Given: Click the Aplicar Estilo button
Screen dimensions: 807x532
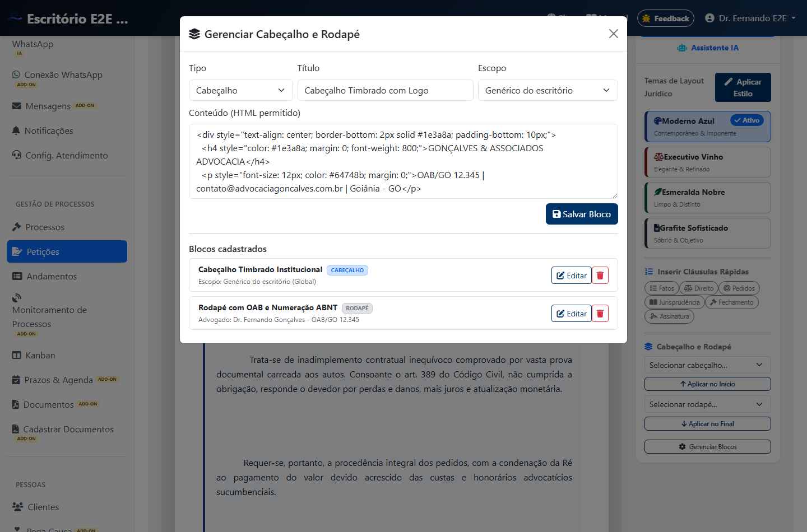Looking at the screenshot, I should [743, 87].
